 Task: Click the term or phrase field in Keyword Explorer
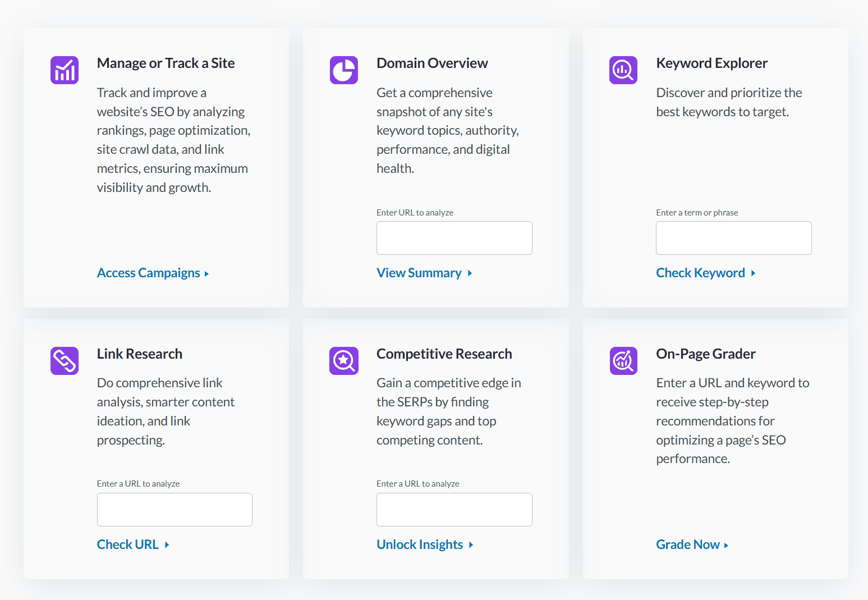(x=733, y=237)
